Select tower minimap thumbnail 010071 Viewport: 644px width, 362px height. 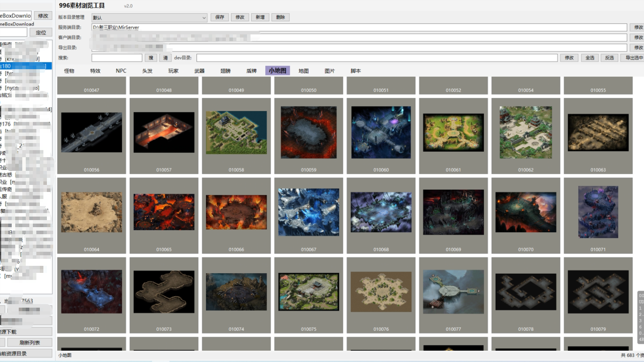point(598,215)
